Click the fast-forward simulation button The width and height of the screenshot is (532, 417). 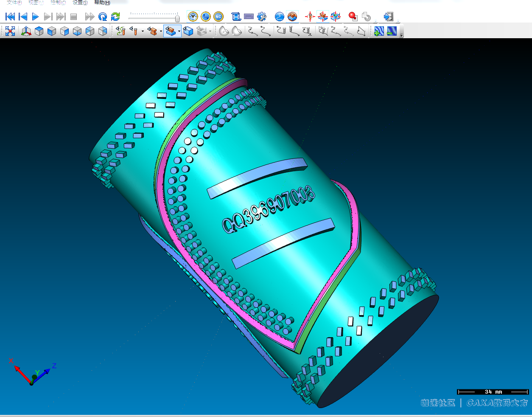coord(90,17)
